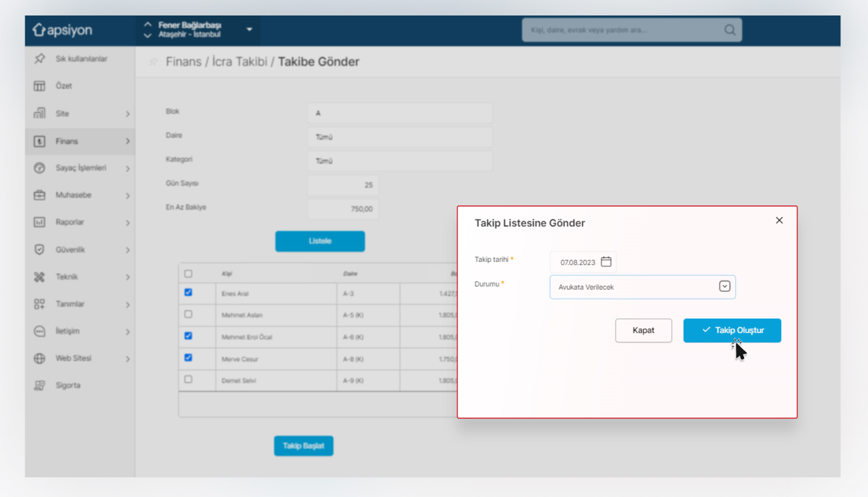Select the Muhasebe menu item
868x497 pixels.
[80, 195]
